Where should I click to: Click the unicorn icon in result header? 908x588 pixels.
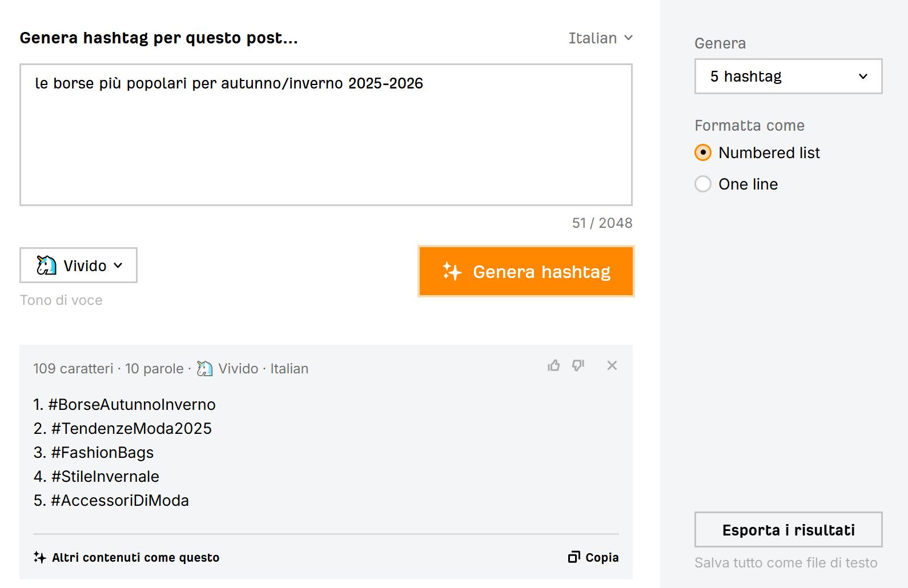point(204,369)
